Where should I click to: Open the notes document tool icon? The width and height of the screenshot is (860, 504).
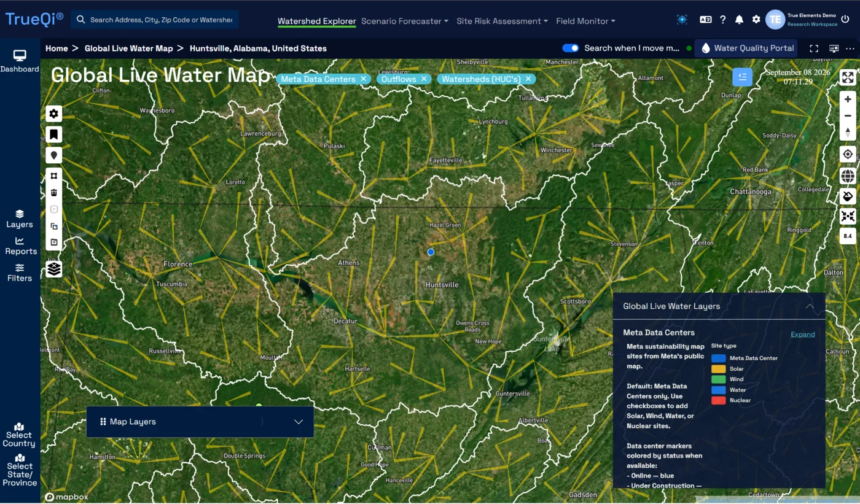54,242
